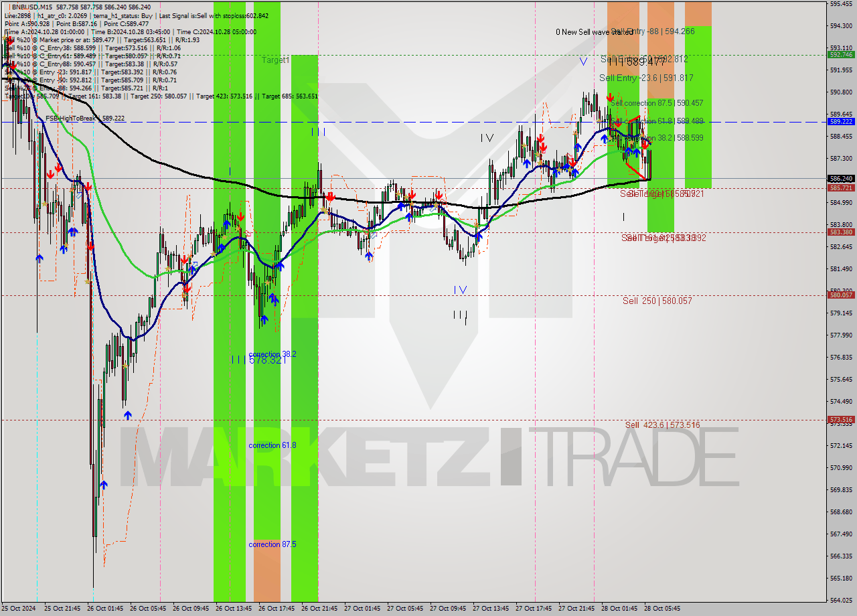Viewport: 857px width, 616px height.
Task: Click the '26 Oct 01:45' time axis label
Action: [105, 609]
